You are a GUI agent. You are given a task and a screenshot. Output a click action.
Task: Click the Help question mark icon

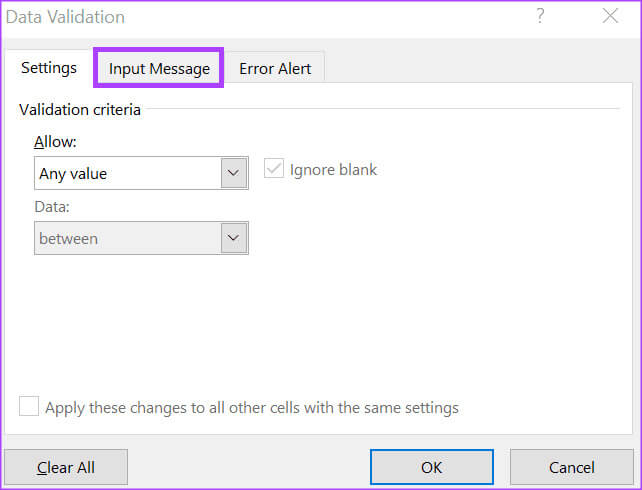click(x=540, y=16)
